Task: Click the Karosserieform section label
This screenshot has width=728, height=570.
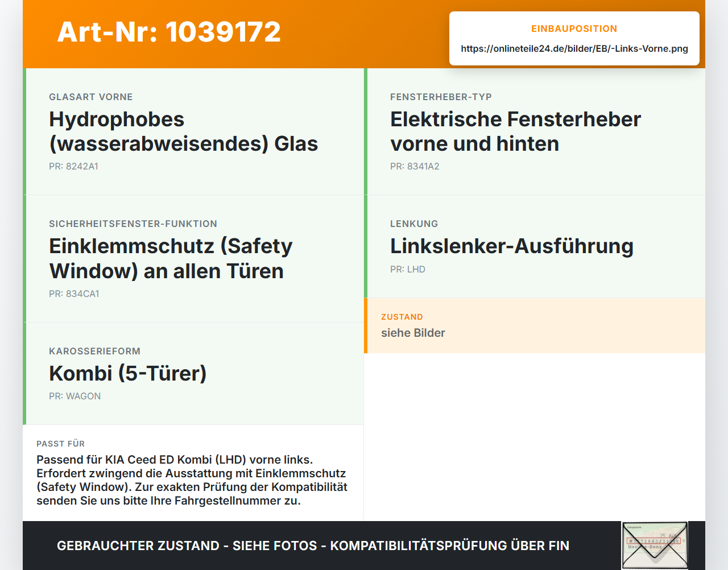Action: 94,352
